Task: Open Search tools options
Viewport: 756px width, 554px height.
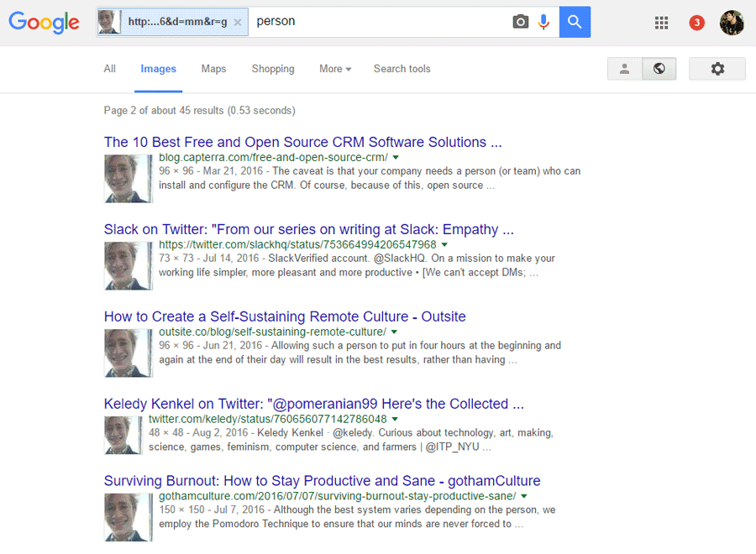Action: [402, 69]
